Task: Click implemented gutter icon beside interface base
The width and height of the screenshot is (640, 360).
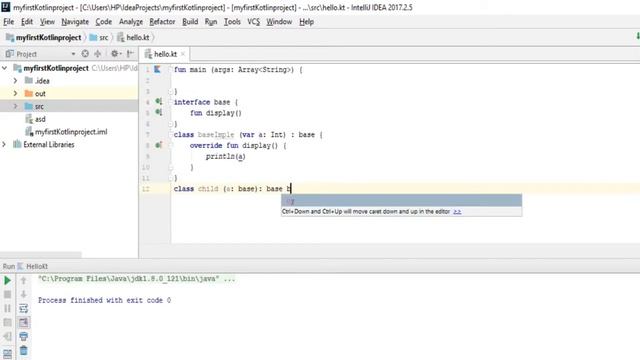Action: coord(158,101)
